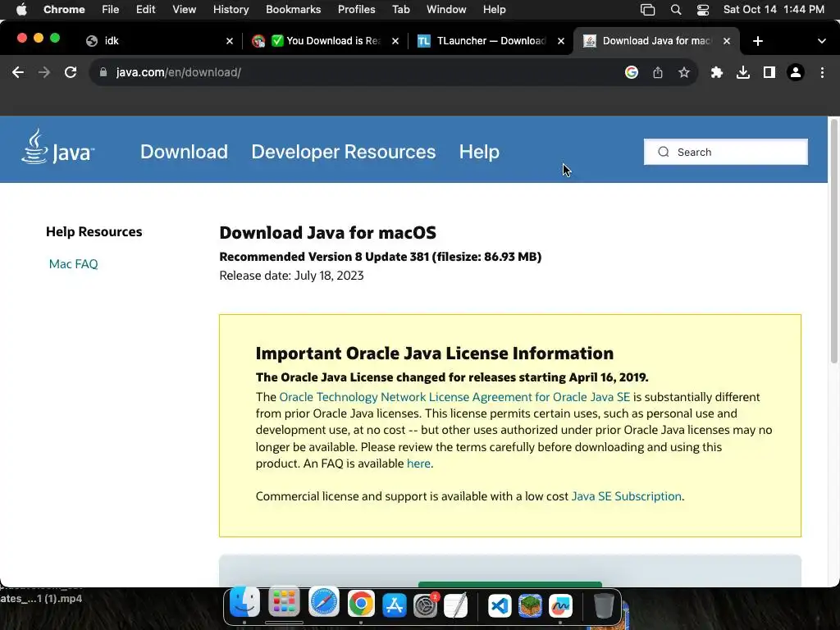The width and height of the screenshot is (840, 630).
Task: Open Finder from the Dock
Action: click(x=244, y=604)
